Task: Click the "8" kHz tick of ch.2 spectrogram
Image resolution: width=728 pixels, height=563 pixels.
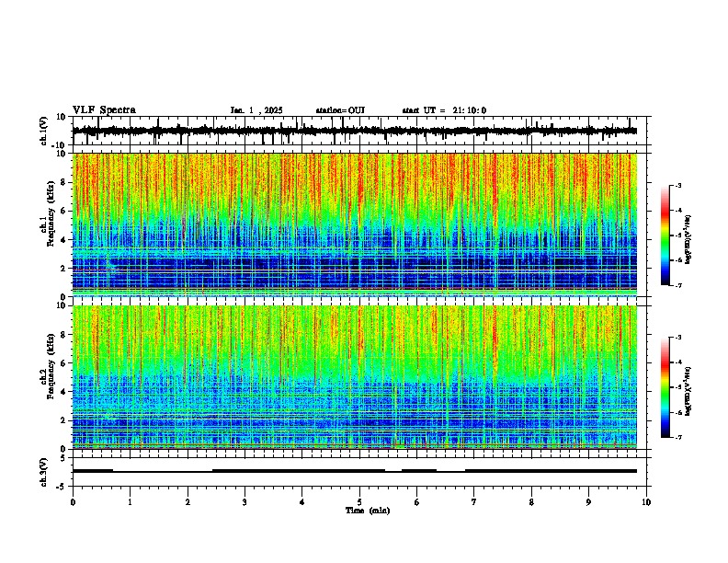Action: 63,335
